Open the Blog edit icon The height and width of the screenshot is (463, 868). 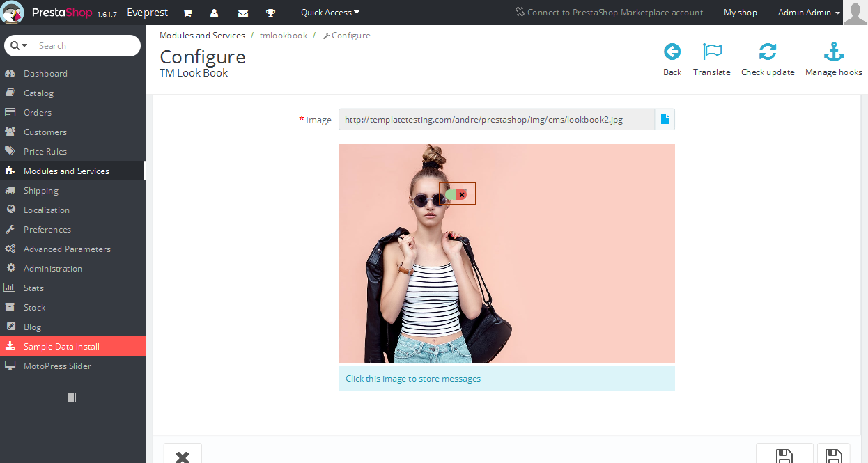tap(10, 327)
